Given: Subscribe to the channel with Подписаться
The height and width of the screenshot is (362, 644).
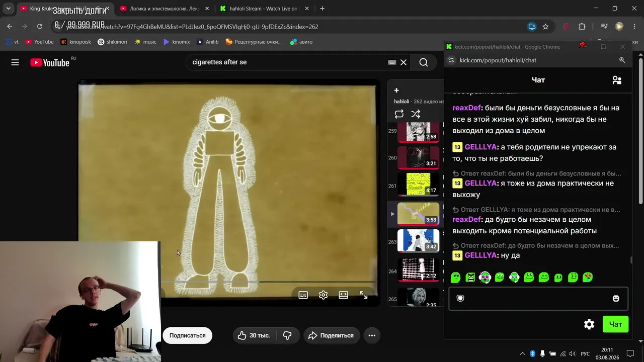Looking at the screenshot, I should [x=187, y=335].
